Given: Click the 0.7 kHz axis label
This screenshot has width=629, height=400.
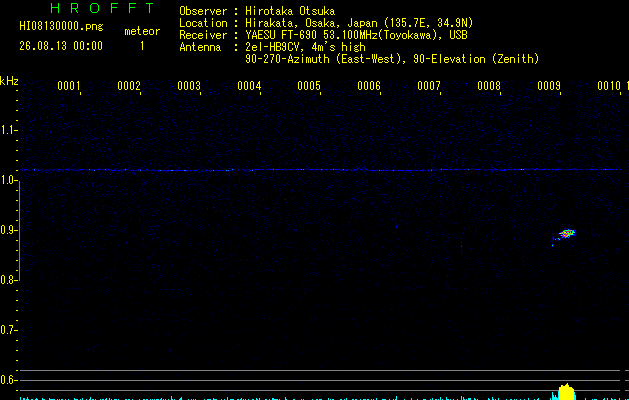Looking at the screenshot, I should tap(8, 330).
